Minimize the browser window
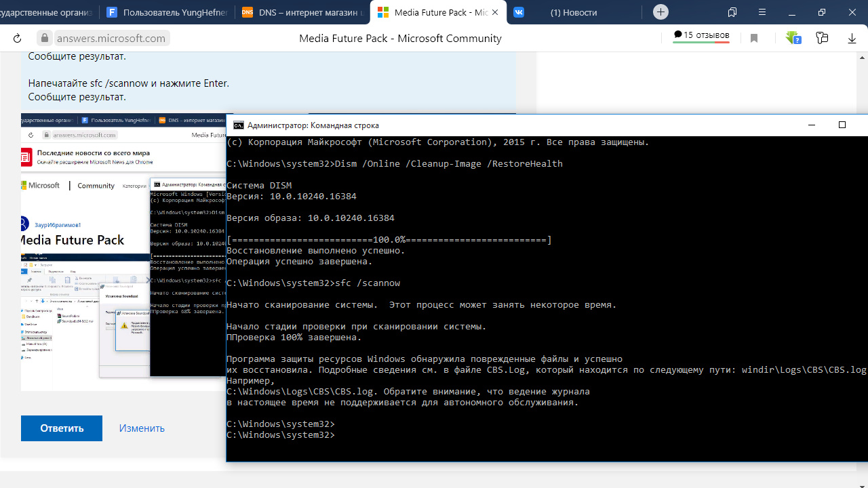Viewport: 868px width, 488px height. (x=792, y=12)
